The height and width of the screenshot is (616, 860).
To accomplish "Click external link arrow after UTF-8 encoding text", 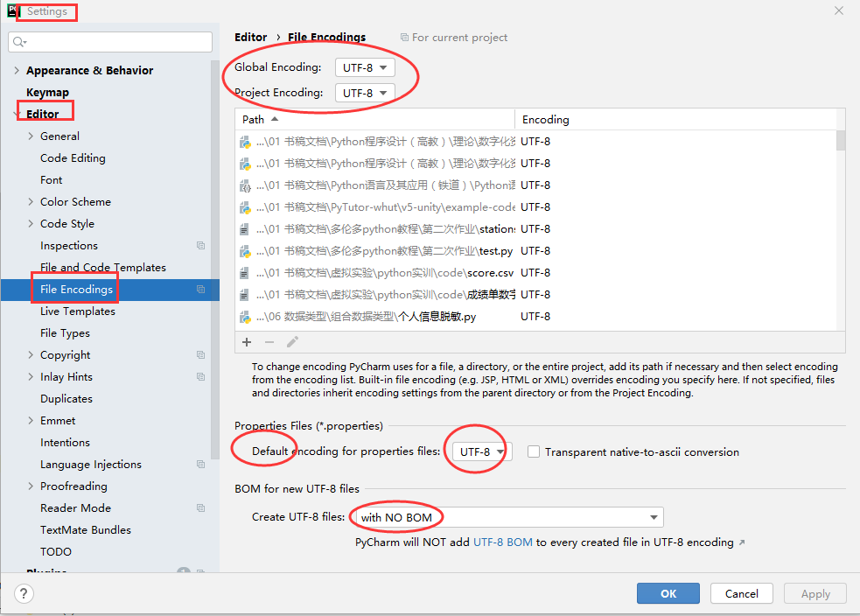I will (742, 542).
